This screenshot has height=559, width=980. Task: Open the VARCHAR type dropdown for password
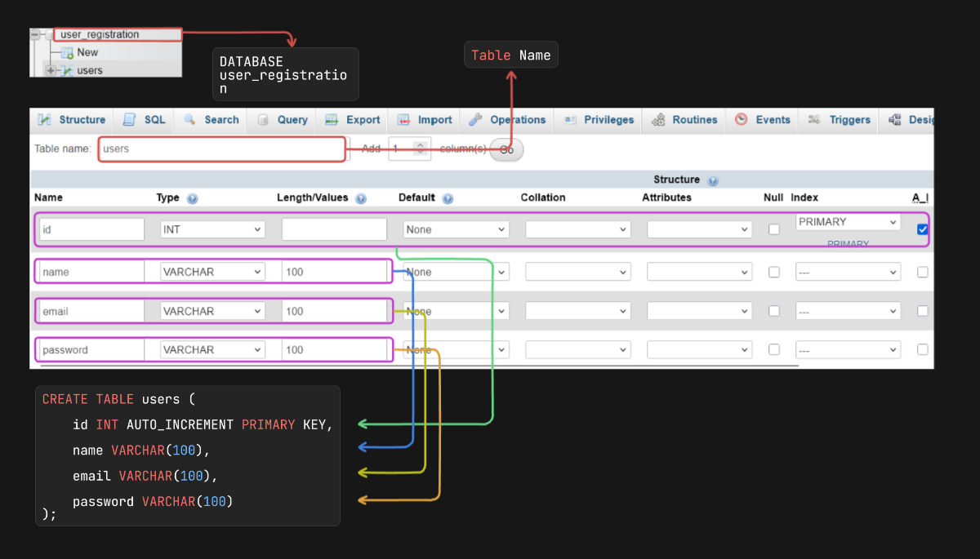tap(212, 349)
